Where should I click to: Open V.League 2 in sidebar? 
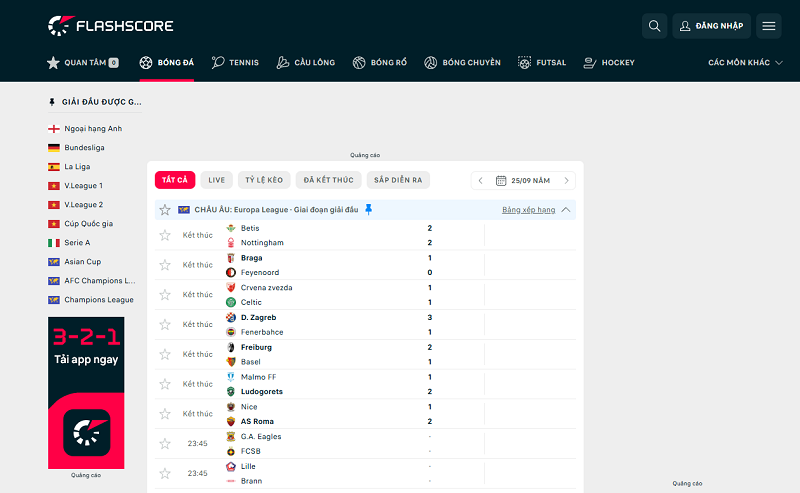pos(76,205)
